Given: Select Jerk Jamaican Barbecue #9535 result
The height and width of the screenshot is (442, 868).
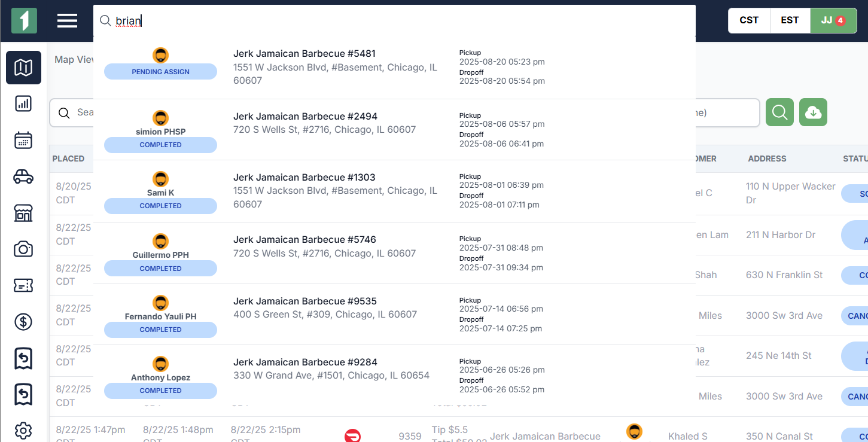Looking at the screenshot, I should (x=394, y=314).
